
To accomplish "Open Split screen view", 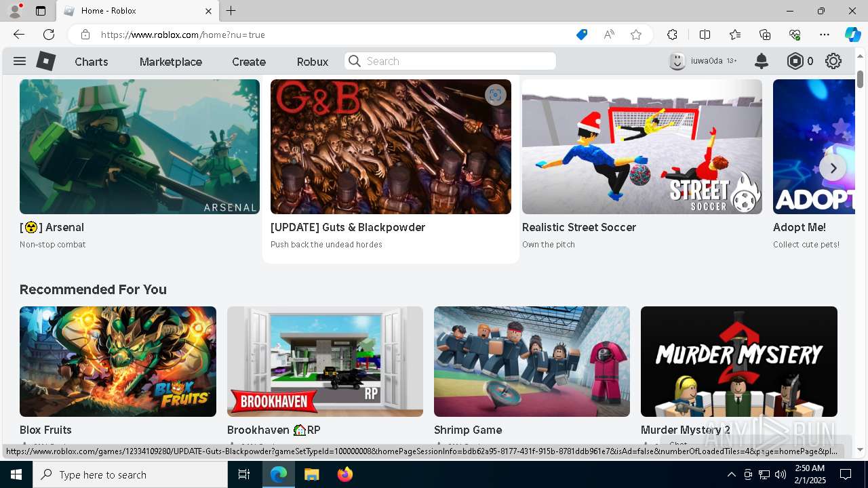I will [x=705, y=35].
